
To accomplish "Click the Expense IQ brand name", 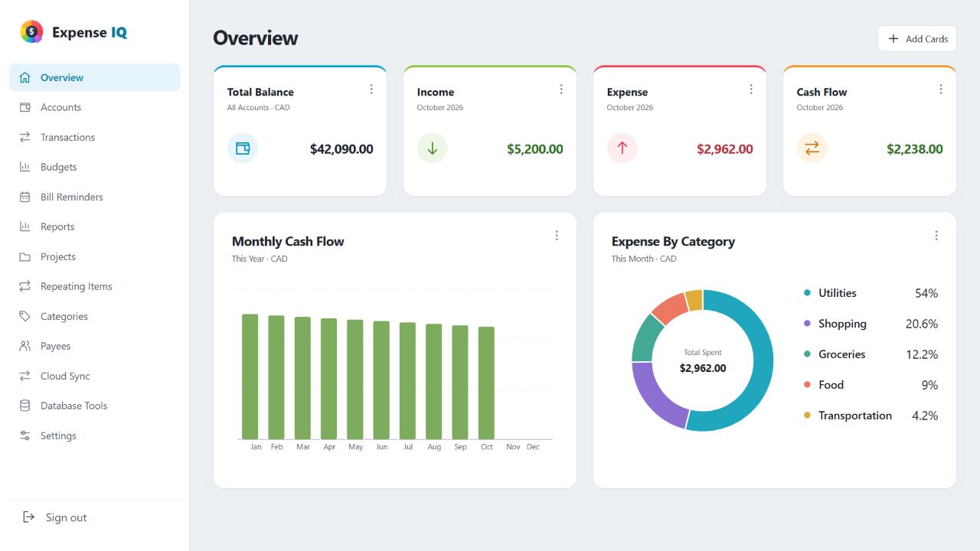I will pyautogui.click(x=90, y=32).
